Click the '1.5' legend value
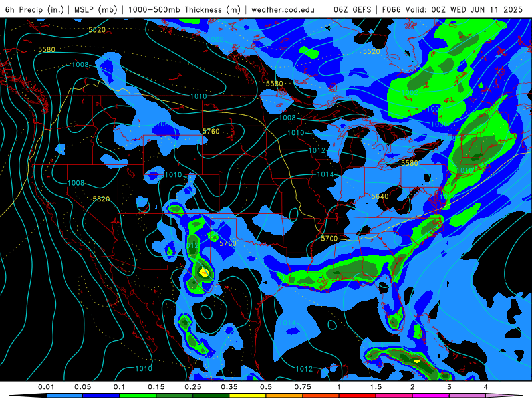 (376, 387)
